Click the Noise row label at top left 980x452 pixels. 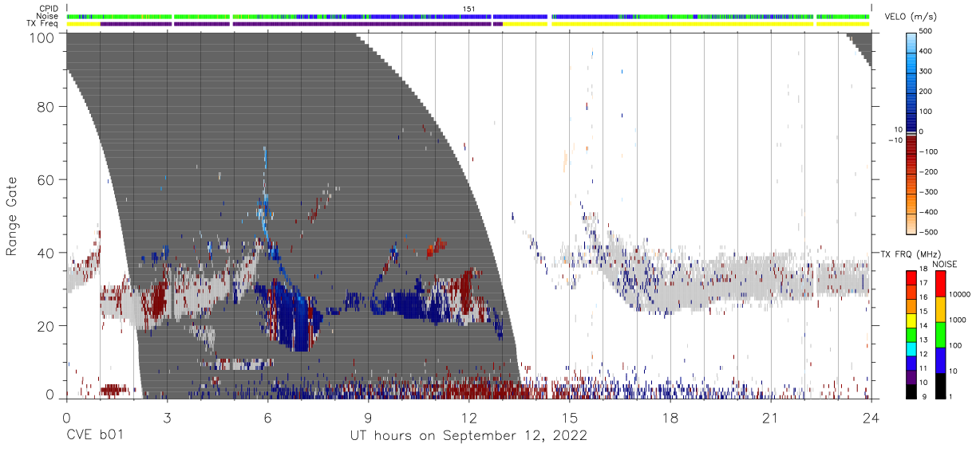(49, 16)
